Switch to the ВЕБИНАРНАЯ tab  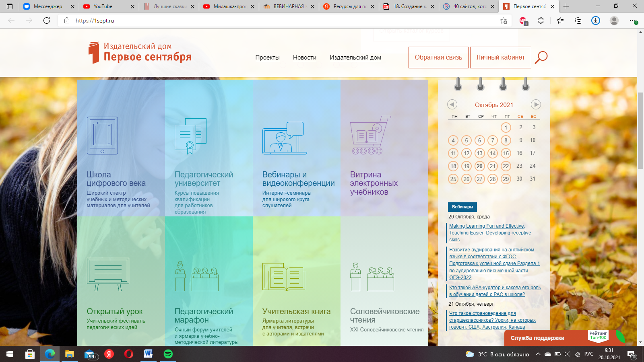click(288, 6)
